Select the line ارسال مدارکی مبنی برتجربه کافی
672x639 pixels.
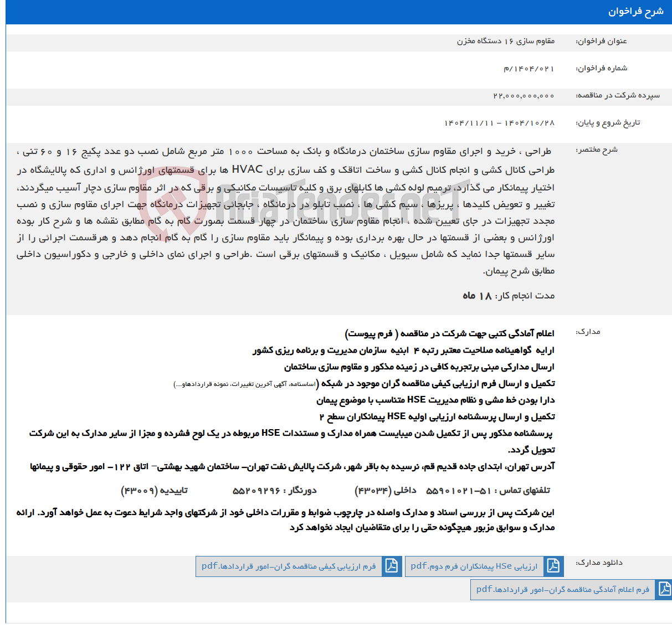tap(419, 367)
